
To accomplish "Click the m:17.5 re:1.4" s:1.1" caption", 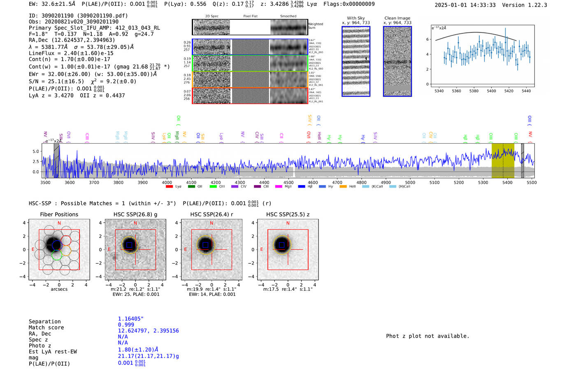I will coord(288,289).
